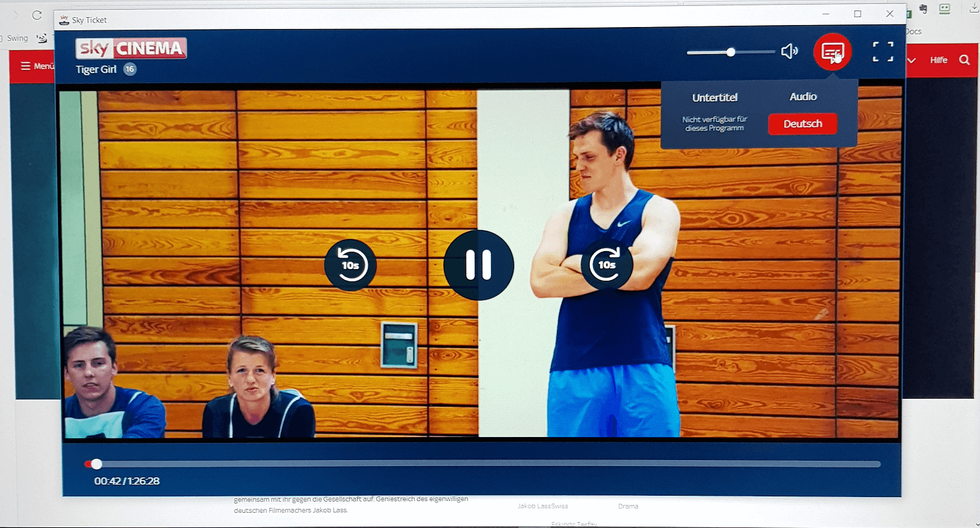Image resolution: width=980 pixels, height=528 pixels.
Task: Close the Sky Ticket window
Action: tap(890, 14)
